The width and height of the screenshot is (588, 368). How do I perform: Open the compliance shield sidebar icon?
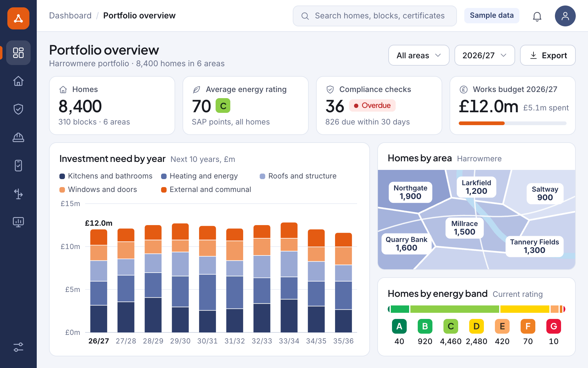point(18,109)
